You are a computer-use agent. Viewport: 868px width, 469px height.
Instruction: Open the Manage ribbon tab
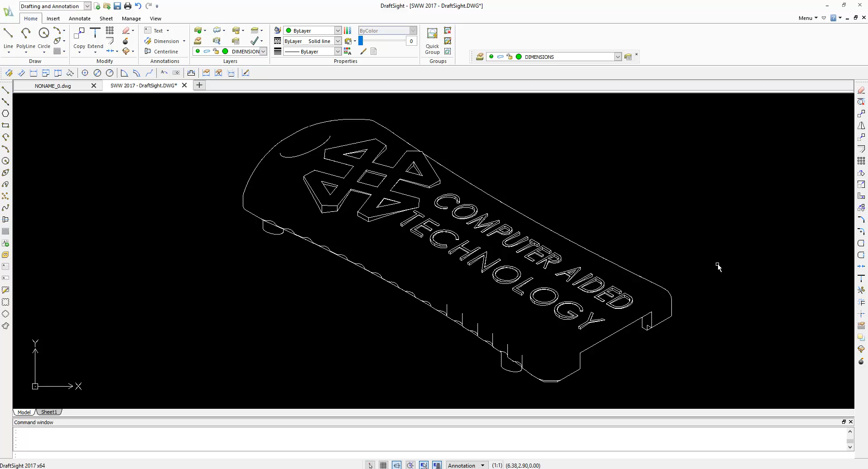[131, 19]
